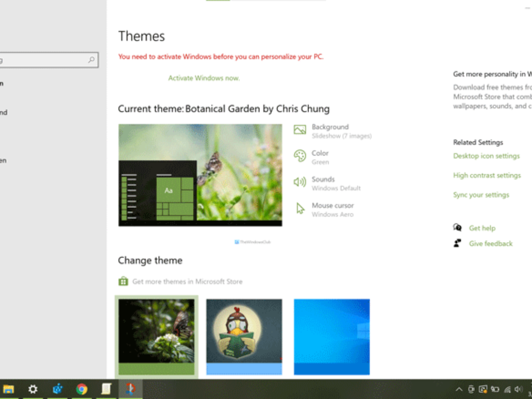
Task: Click the activation warning red text
Action: tap(221, 57)
